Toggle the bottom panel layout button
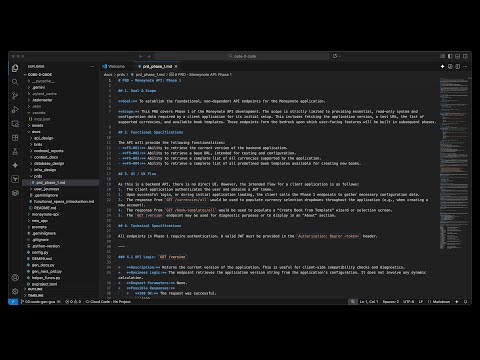Viewport: 480px width, 360px height. click(458, 56)
